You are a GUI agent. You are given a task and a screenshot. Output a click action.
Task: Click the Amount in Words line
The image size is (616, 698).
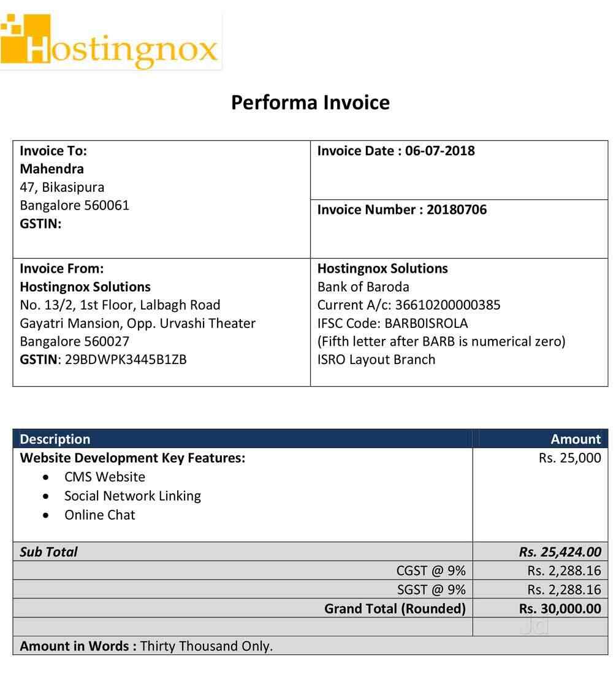tap(146, 646)
